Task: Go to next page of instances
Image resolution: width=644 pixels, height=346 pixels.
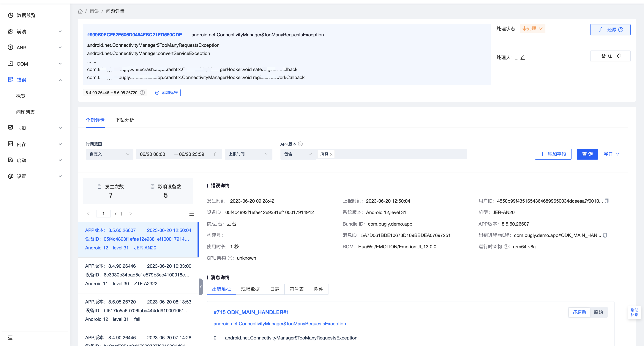Action: (x=130, y=214)
